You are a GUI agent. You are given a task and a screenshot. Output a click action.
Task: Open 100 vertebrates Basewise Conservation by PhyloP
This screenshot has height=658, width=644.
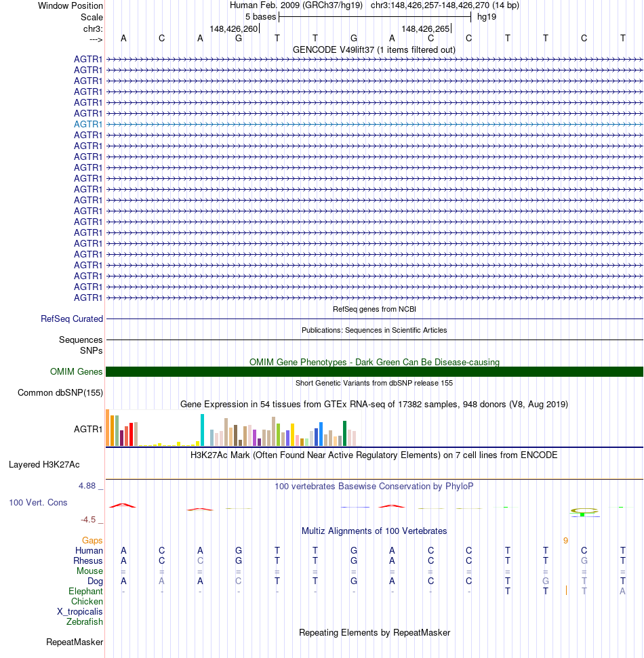click(x=374, y=487)
